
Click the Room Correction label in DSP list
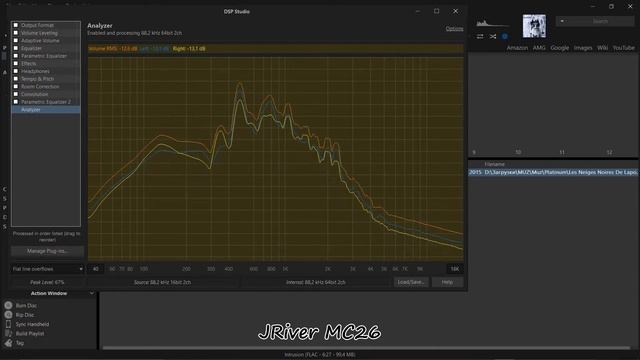(40, 87)
